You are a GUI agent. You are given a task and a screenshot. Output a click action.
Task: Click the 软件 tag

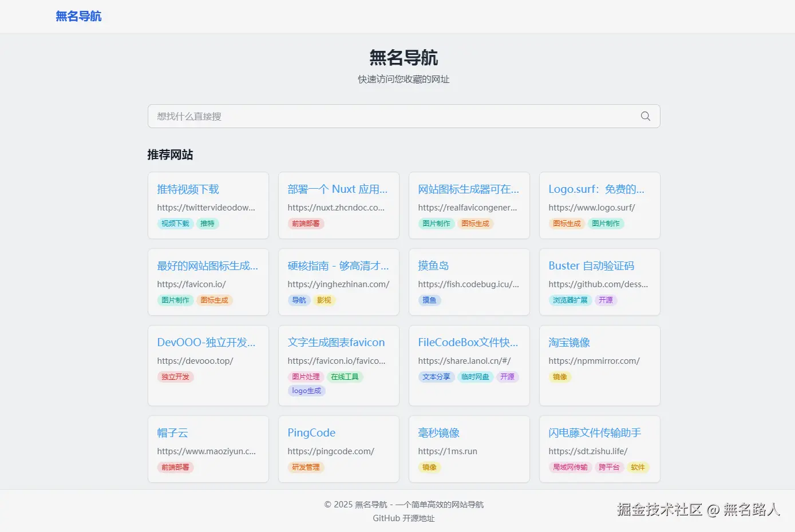[x=638, y=467]
